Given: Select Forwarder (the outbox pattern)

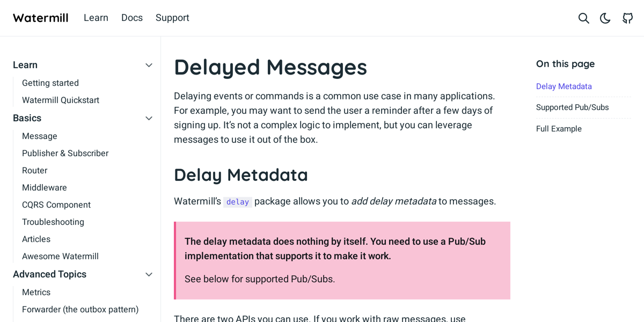Looking at the screenshot, I should click(80, 309).
